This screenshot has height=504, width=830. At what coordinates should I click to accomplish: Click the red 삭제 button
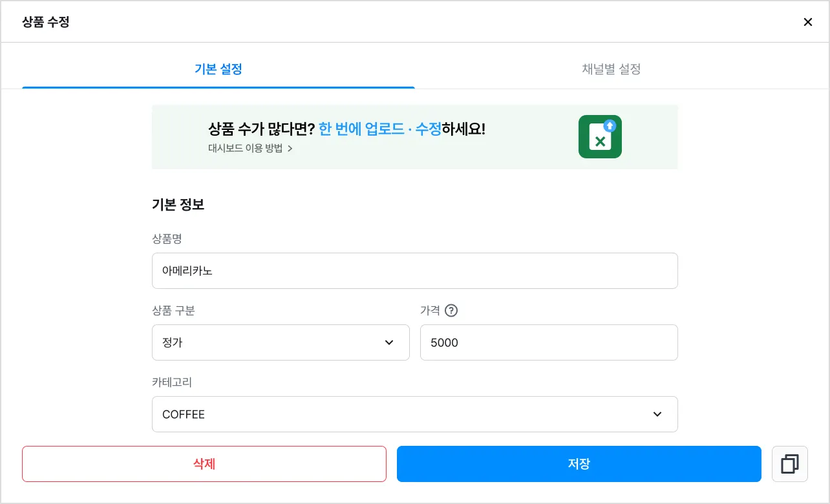204,464
